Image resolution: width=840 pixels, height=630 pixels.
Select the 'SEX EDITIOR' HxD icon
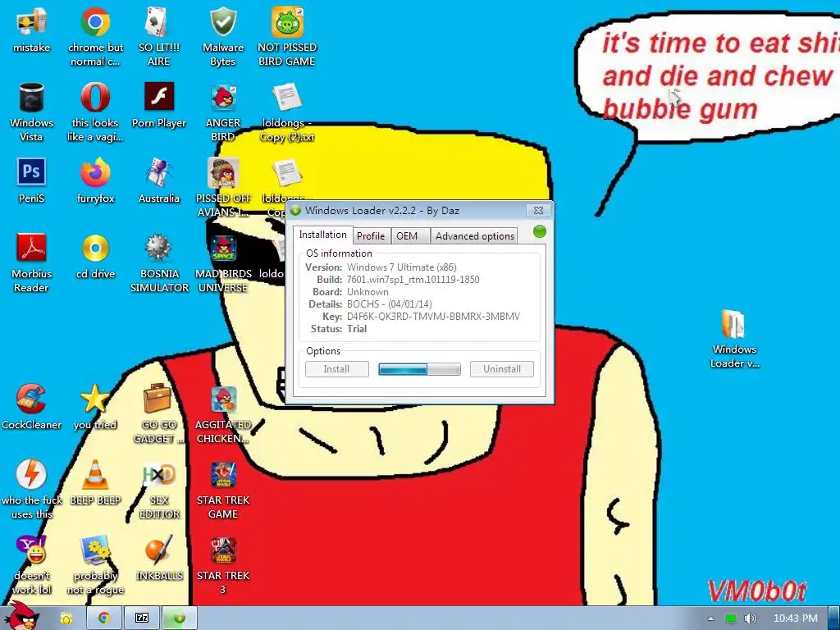pos(158,490)
